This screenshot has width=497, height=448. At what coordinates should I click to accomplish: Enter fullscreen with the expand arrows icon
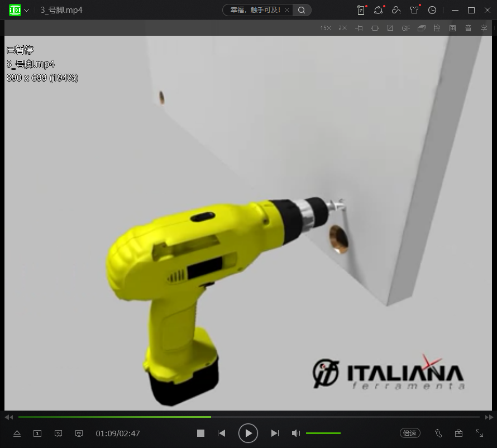pos(479,433)
